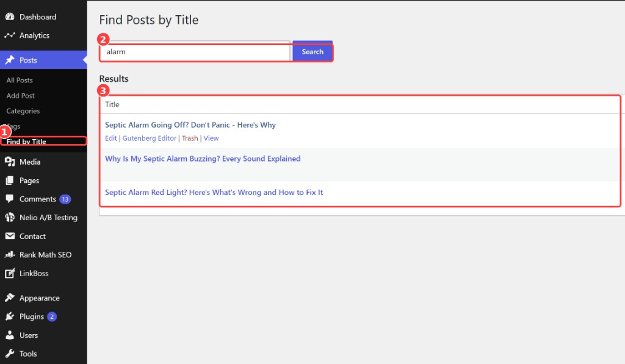The height and width of the screenshot is (364, 625).
Task: Open All Posts submenu
Action: 20,80
